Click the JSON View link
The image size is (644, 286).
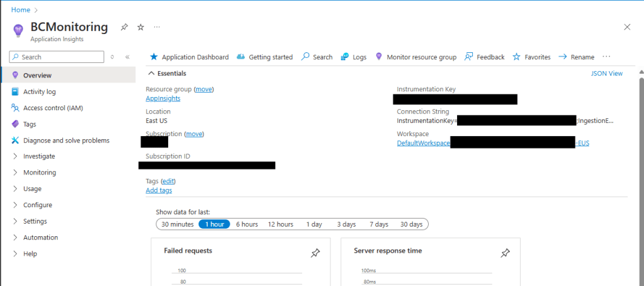point(606,74)
